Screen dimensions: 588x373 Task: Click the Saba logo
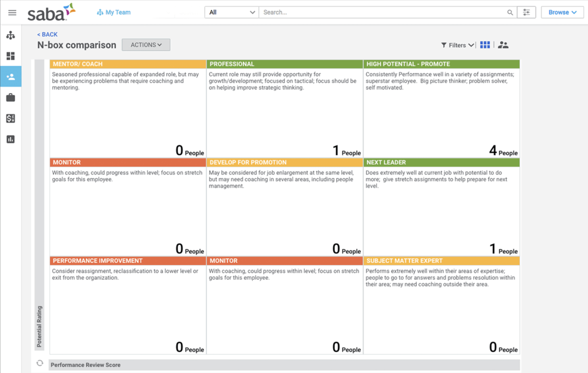click(51, 12)
